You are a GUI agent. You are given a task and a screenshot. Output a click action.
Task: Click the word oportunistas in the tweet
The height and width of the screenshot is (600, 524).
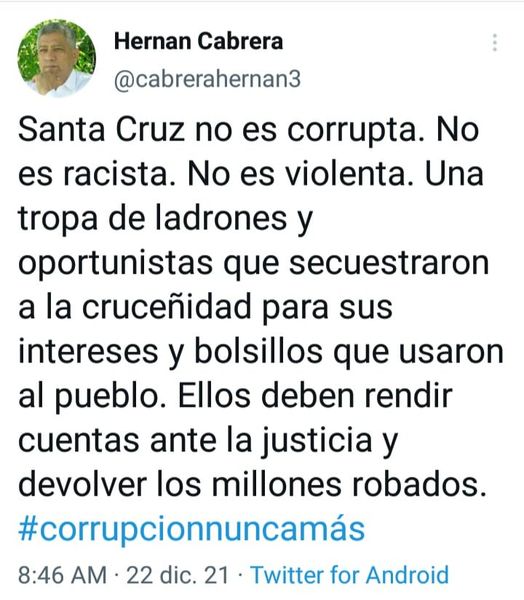tap(116, 263)
